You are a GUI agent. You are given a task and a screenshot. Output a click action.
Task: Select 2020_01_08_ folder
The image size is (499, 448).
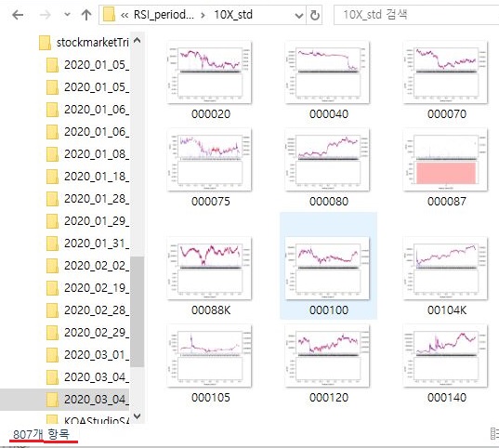tap(87, 154)
